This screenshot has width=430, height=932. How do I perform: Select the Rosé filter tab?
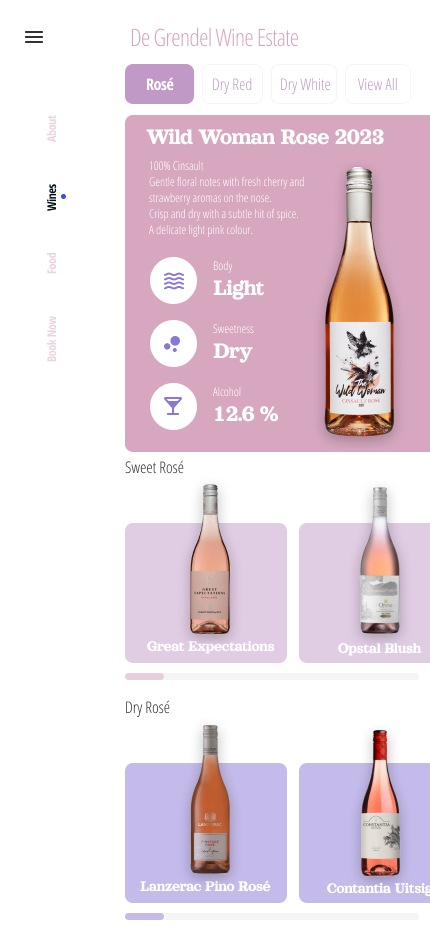[159, 84]
